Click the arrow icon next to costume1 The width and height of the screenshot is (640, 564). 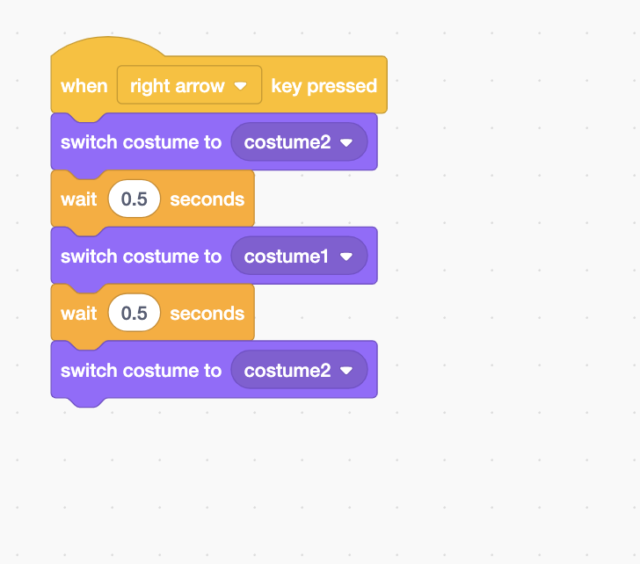point(346,257)
